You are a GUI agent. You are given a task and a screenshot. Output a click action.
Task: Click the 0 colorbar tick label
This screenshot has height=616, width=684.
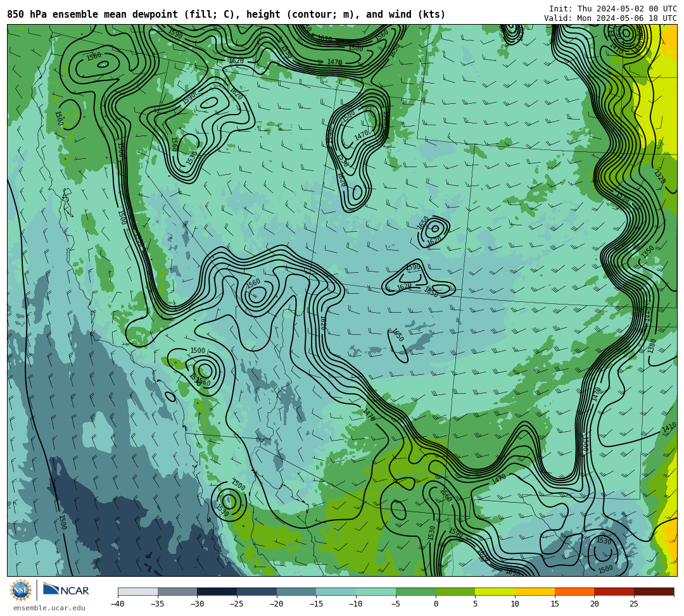coord(436,604)
